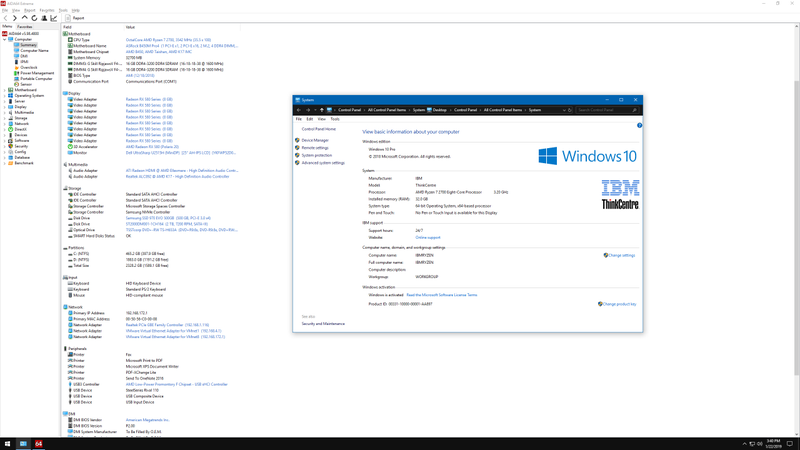This screenshot has height=450, width=800.
Task: Click the AIDA64 taskbar icon
Action: click(x=38, y=444)
